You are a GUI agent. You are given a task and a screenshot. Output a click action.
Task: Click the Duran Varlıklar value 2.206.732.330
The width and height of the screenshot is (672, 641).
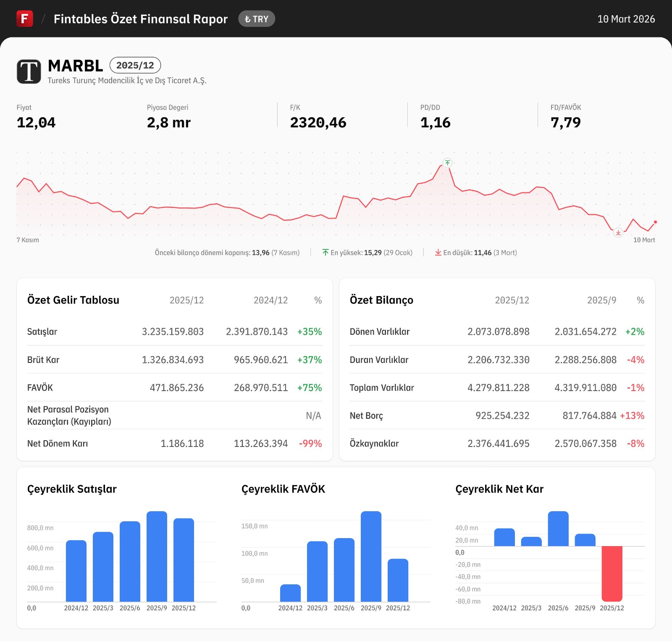[499, 360]
